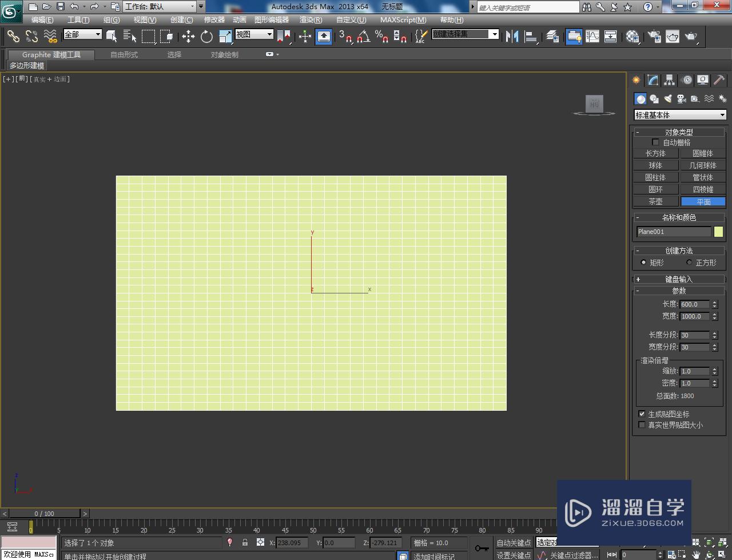This screenshot has width=732, height=560.
Task: Select the Link tool in main toolbar
Action: tap(13, 37)
